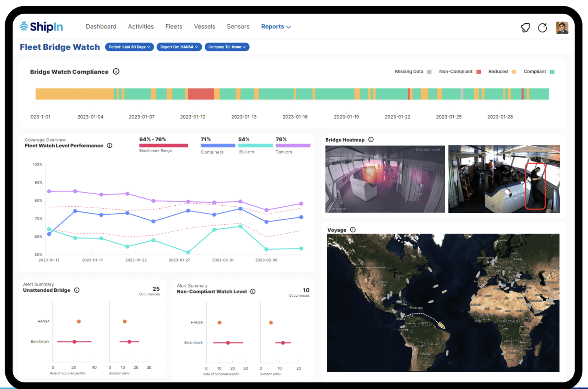Click the Non-Compliant Watch Level info icon
588x389 pixels.
coord(253,291)
